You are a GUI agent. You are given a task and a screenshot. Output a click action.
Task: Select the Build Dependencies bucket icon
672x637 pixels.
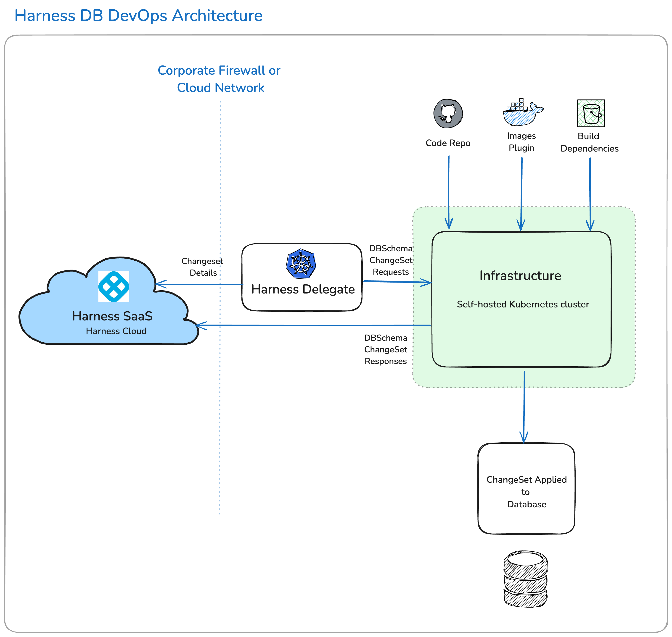(591, 113)
